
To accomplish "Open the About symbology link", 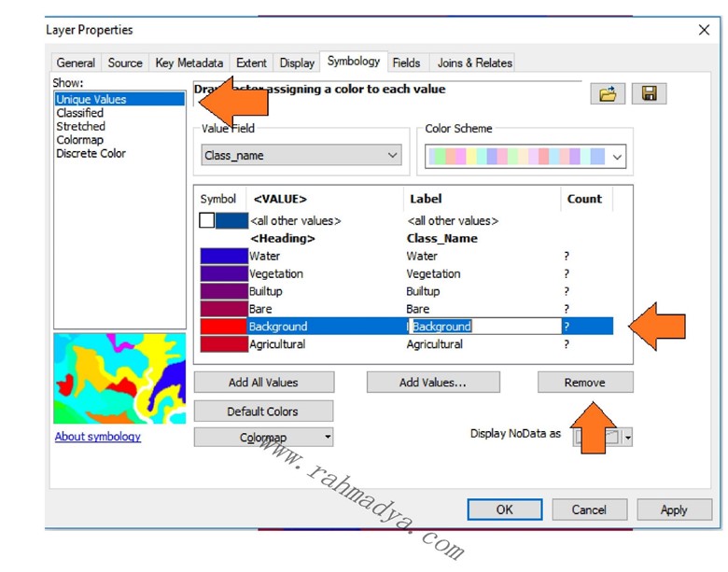I will pyautogui.click(x=98, y=437).
